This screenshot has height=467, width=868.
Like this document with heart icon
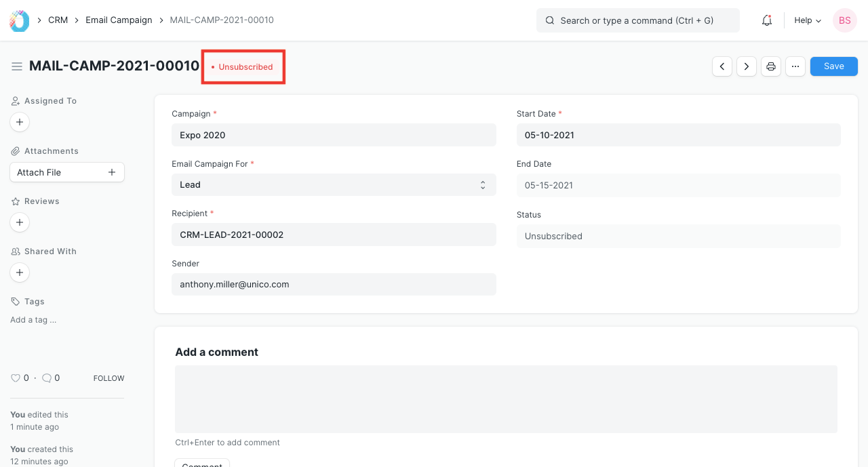[x=16, y=378]
